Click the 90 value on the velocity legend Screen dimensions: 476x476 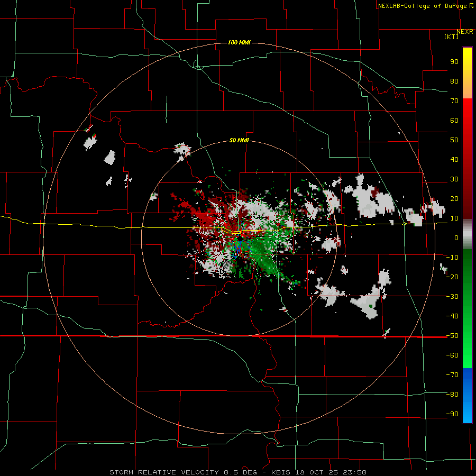pos(454,62)
